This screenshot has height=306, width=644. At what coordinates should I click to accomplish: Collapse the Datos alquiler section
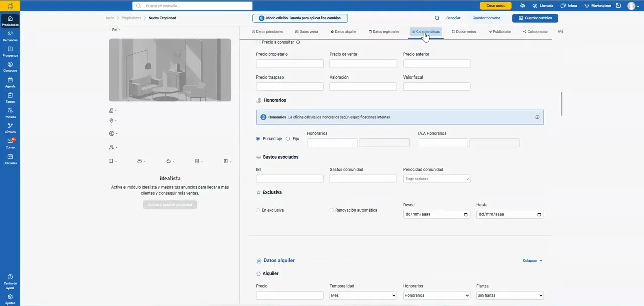click(533, 261)
